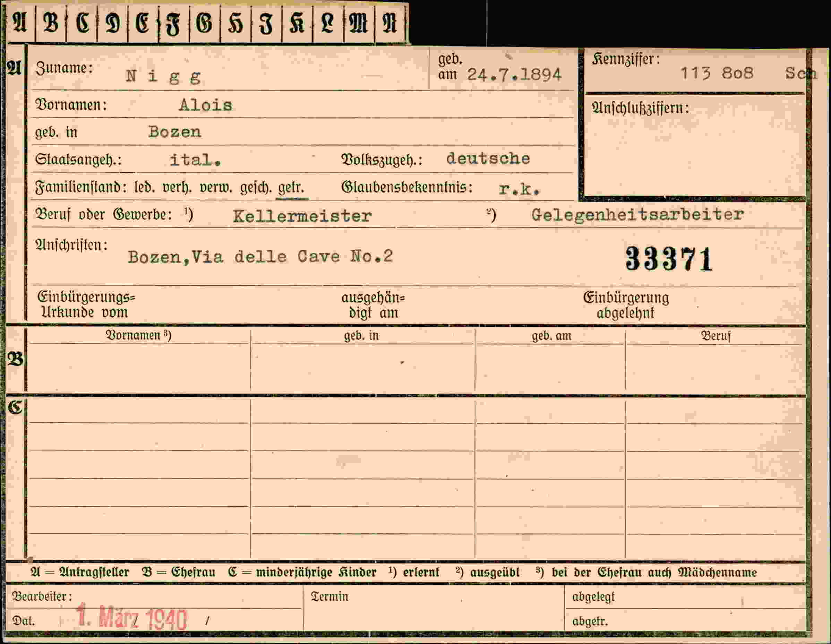This screenshot has width=831, height=644.
Task: Click the footnote '2) ausgeübt'
Action: (x=487, y=573)
